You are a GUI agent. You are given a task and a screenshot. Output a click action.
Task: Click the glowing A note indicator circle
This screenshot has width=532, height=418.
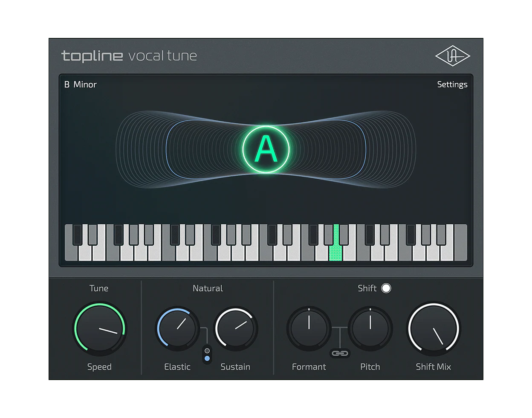coord(266,149)
